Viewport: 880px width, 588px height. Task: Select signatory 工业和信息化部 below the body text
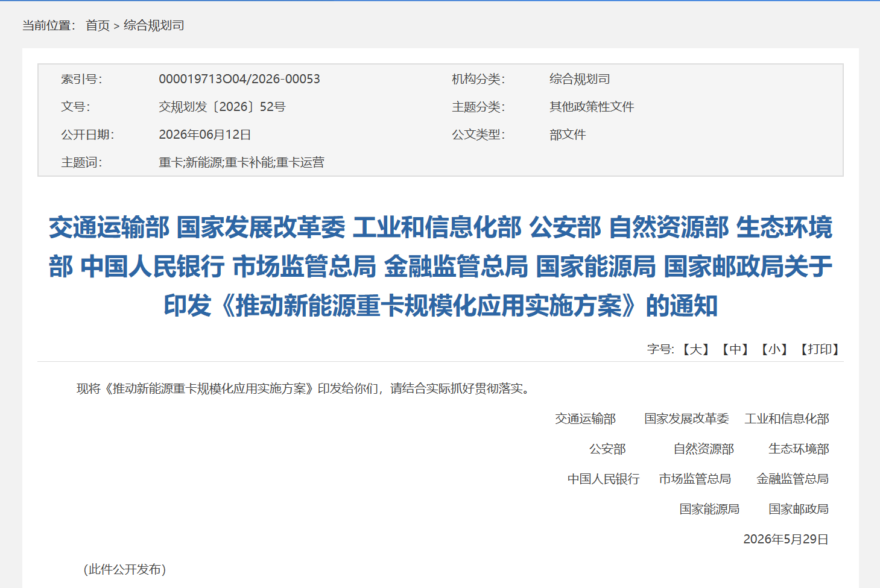point(787,419)
